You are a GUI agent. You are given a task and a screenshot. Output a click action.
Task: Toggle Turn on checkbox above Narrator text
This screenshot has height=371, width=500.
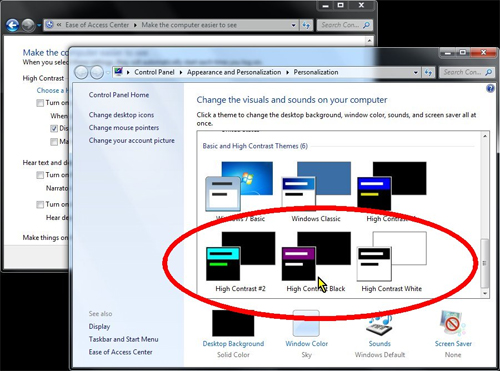click(x=40, y=175)
